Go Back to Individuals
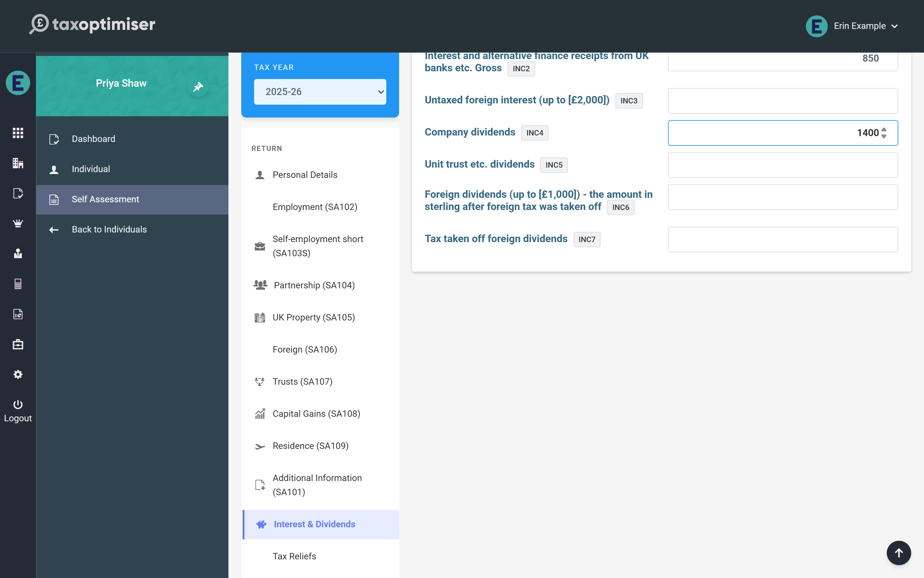 pyautogui.click(x=132, y=230)
